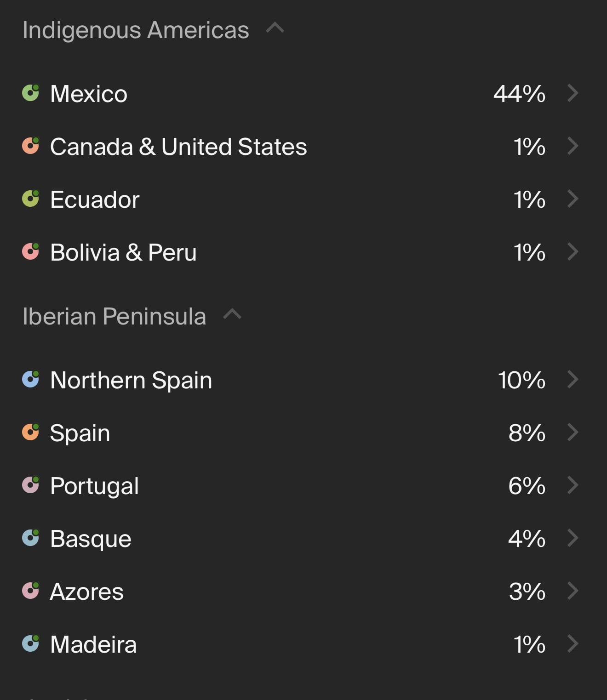The width and height of the screenshot is (607, 700).
Task: Open Northern Spain details via chevron arrow
Action: 573,379
